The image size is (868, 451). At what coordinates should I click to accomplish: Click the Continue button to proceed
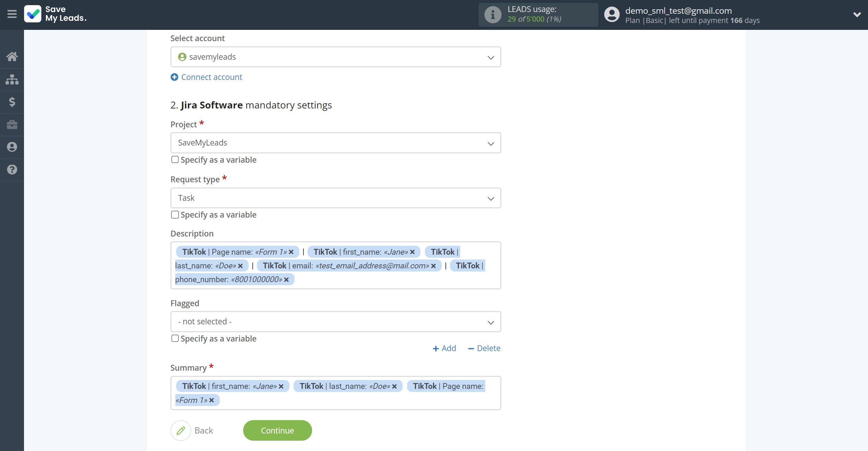277,430
